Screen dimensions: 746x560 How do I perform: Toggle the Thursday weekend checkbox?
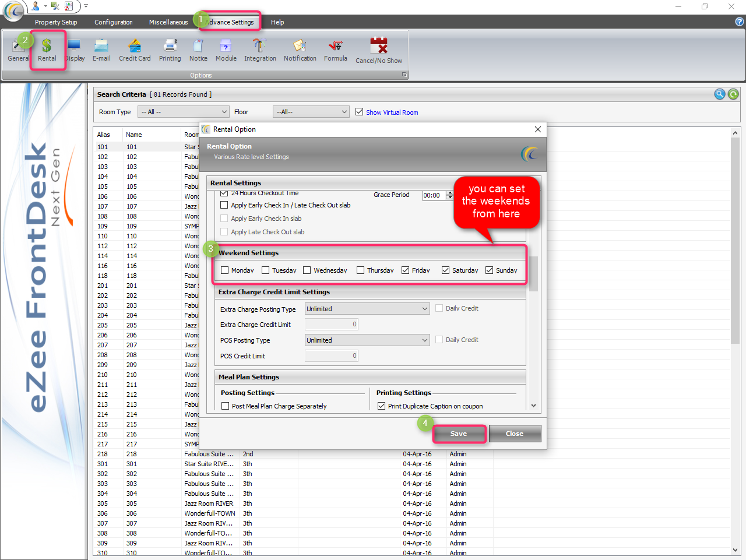point(360,270)
